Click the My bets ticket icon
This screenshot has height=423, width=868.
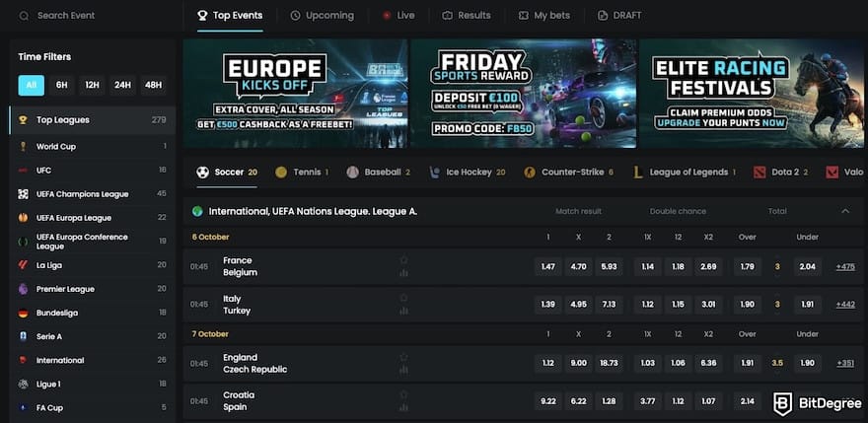tap(523, 16)
